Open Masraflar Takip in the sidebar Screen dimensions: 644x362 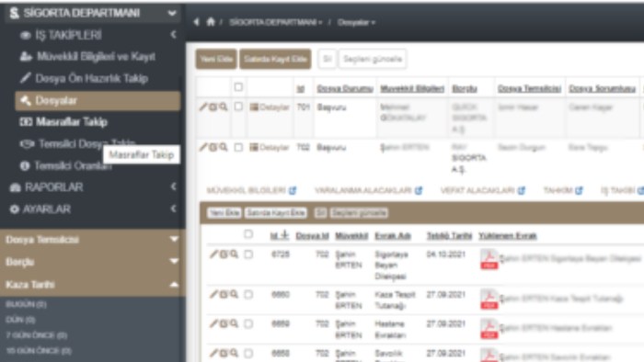(x=72, y=122)
